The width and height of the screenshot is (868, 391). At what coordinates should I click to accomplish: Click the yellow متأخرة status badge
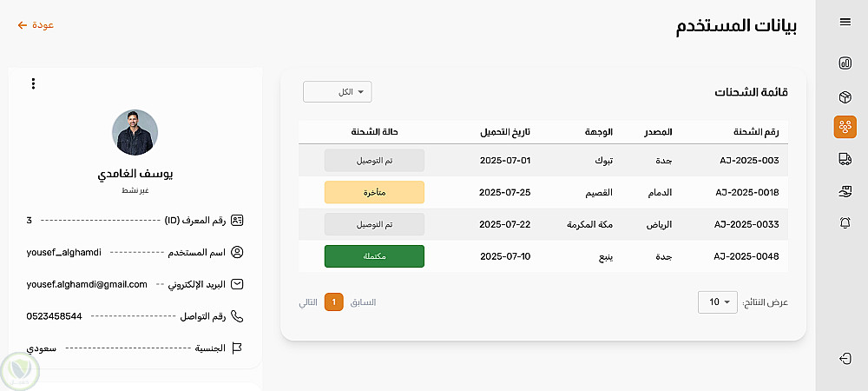pos(374,192)
